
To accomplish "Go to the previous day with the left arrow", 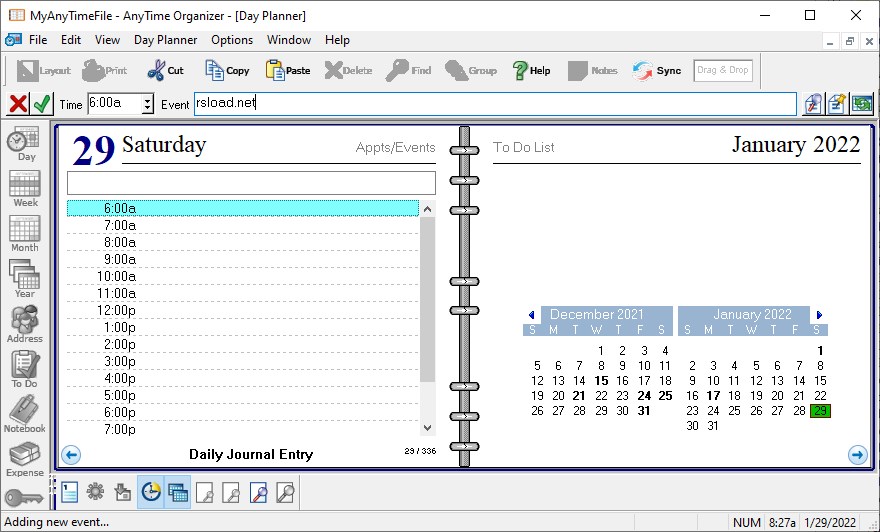I will [x=71, y=455].
